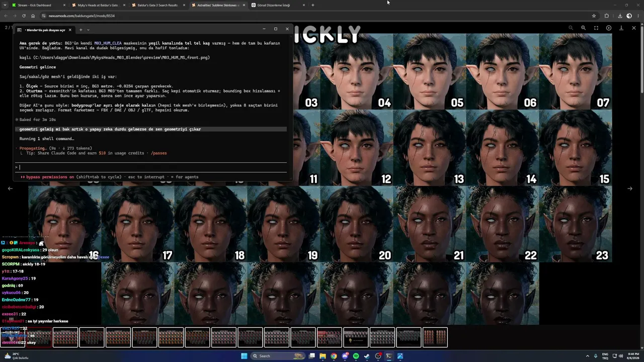Download the current gallery image
This screenshot has height=362, width=644.
click(x=621, y=28)
